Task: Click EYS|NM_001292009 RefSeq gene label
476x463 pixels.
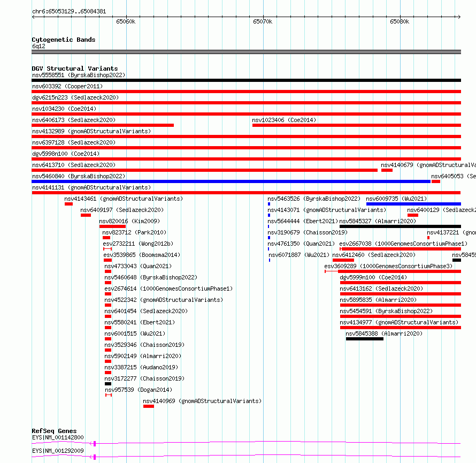Action: pos(58,451)
